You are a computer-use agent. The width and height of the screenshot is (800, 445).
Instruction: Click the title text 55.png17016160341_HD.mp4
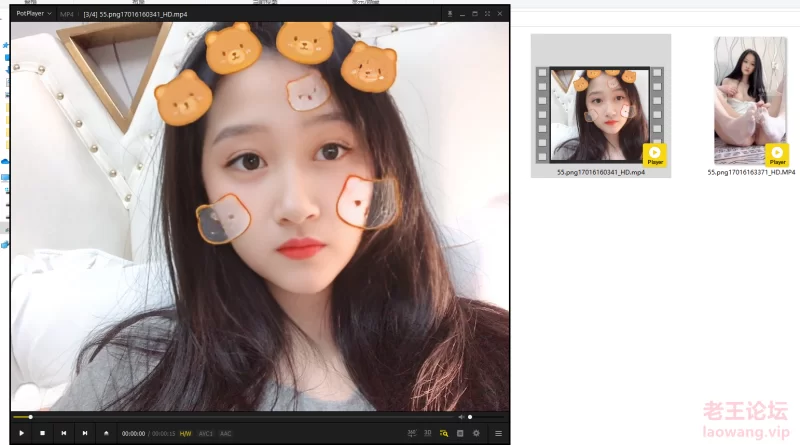click(x=143, y=14)
